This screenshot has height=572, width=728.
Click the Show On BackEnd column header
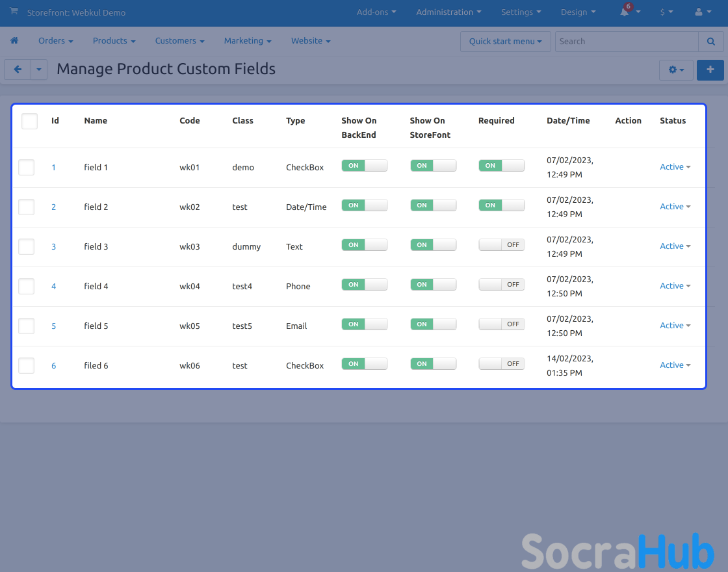pyautogui.click(x=359, y=127)
